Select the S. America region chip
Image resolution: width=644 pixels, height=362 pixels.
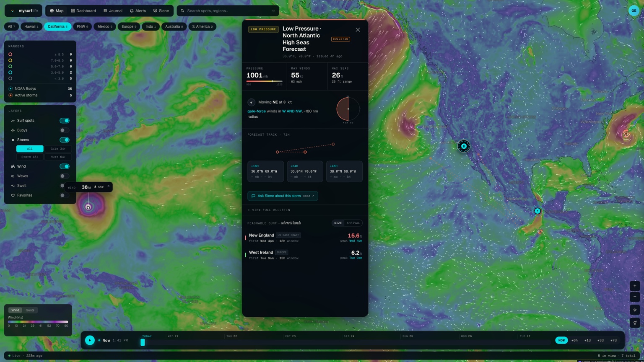point(202,26)
